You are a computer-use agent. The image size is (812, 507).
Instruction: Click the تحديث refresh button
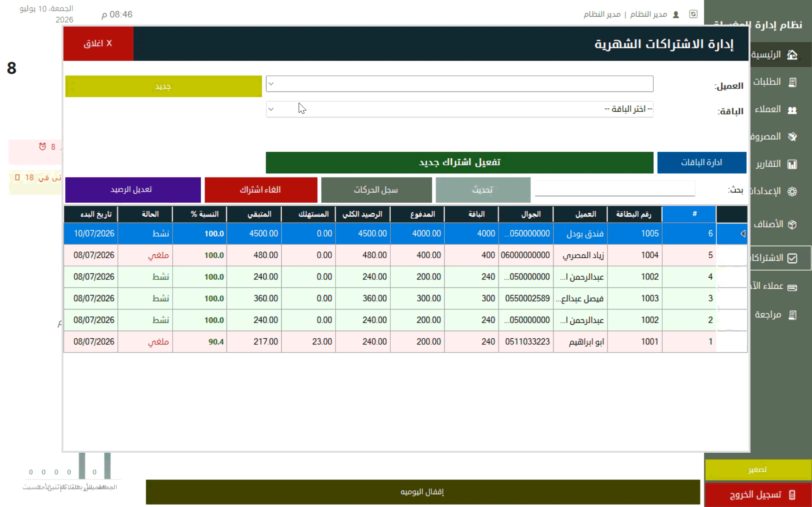[483, 190]
